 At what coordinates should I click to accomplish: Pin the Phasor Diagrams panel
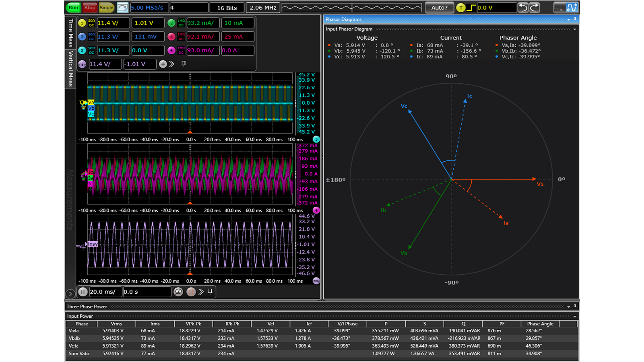pyautogui.click(x=576, y=19)
